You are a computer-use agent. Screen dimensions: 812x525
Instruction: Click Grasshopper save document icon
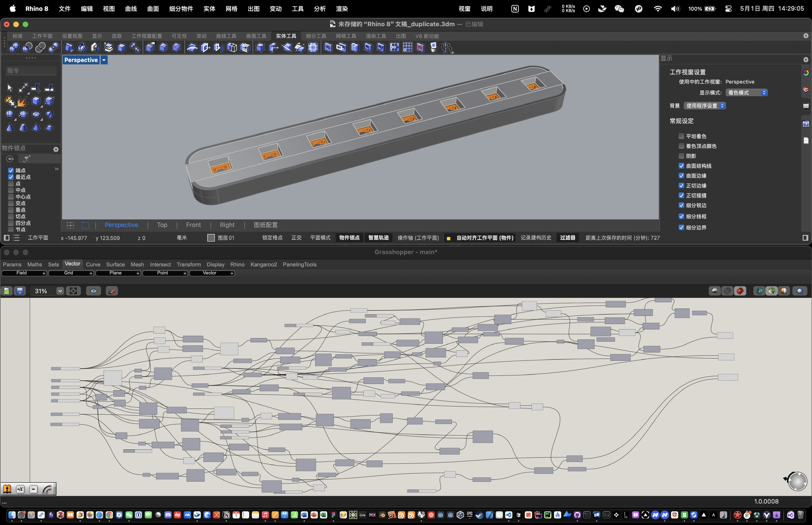[20, 291]
